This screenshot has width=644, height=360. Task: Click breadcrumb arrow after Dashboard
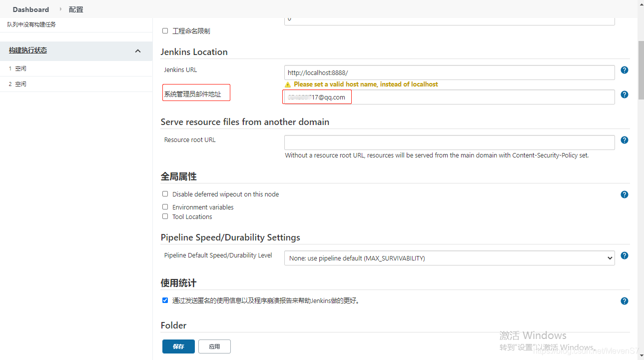60,9
